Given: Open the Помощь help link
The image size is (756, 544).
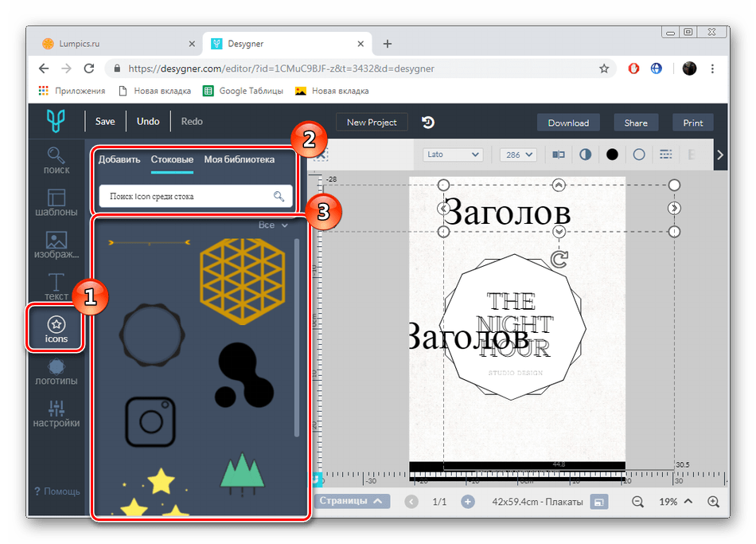Looking at the screenshot, I should pos(57,491).
